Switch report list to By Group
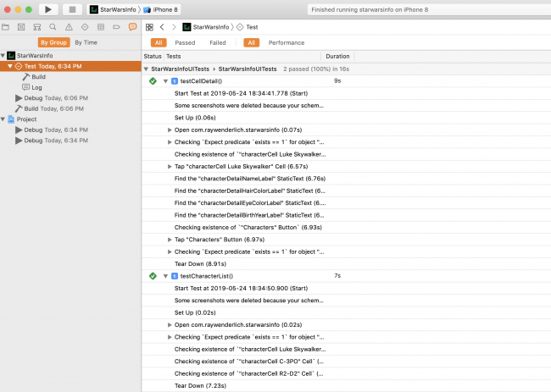The width and height of the screenshot is (551, 392). click(53, 42)
